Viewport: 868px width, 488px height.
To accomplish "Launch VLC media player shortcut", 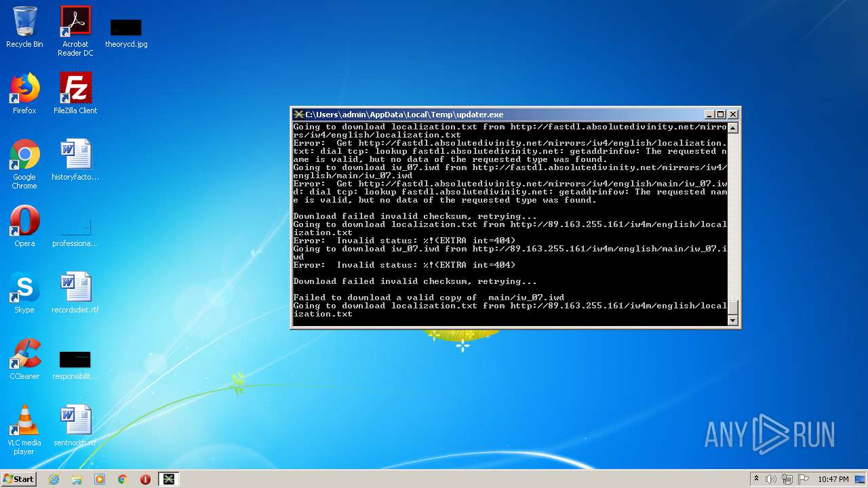I will tap(24, 430).
